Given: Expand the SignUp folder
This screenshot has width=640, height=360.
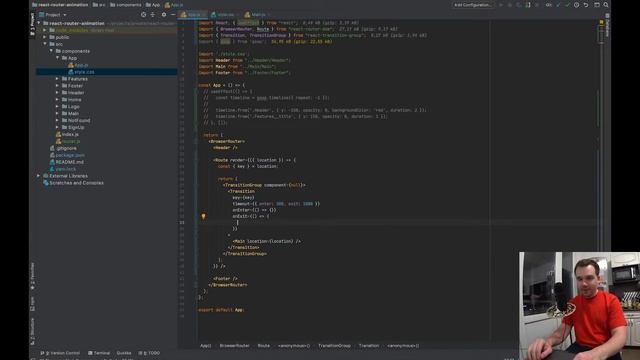Looking at the screenshot, I should (x=58, y=127).
